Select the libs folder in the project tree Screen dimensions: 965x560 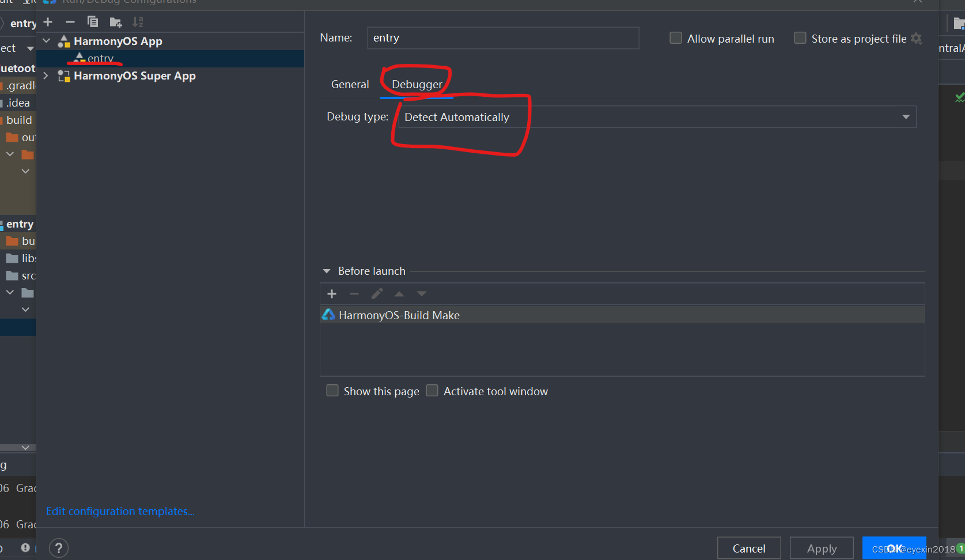tap(28, 258)
